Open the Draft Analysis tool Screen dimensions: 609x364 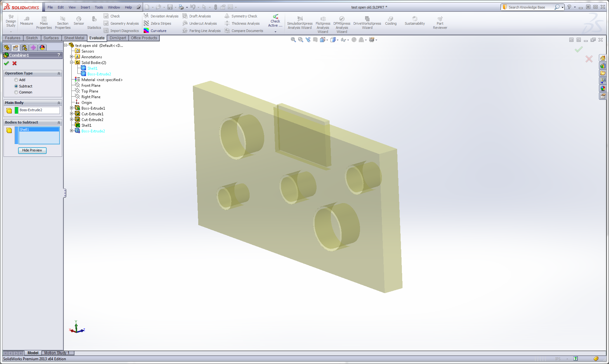200,16
